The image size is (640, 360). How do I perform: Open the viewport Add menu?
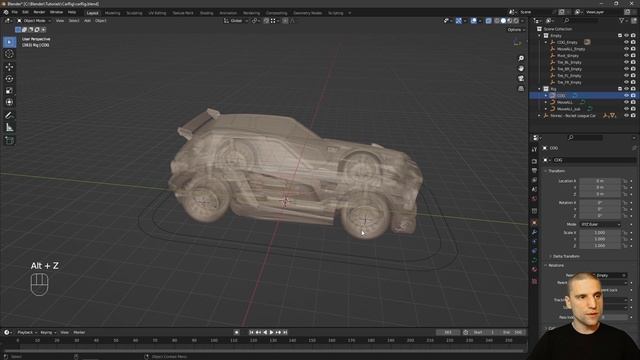tap(87, 20)
